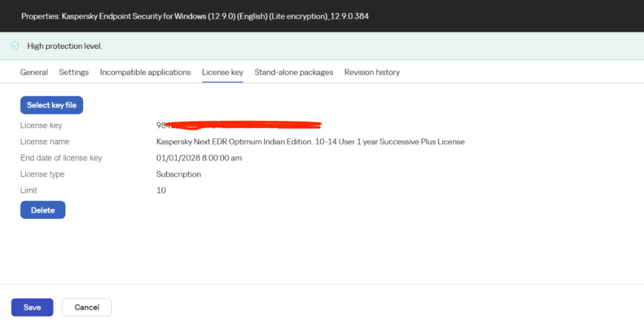
Task: Cancel the properties dialog
Action: tap(87, 307)
